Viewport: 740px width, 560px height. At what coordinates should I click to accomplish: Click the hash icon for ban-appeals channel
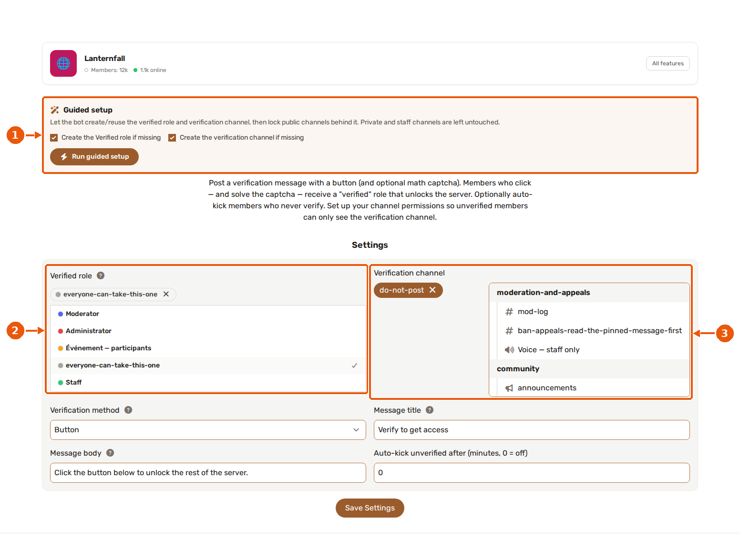(x=509, y=331)
